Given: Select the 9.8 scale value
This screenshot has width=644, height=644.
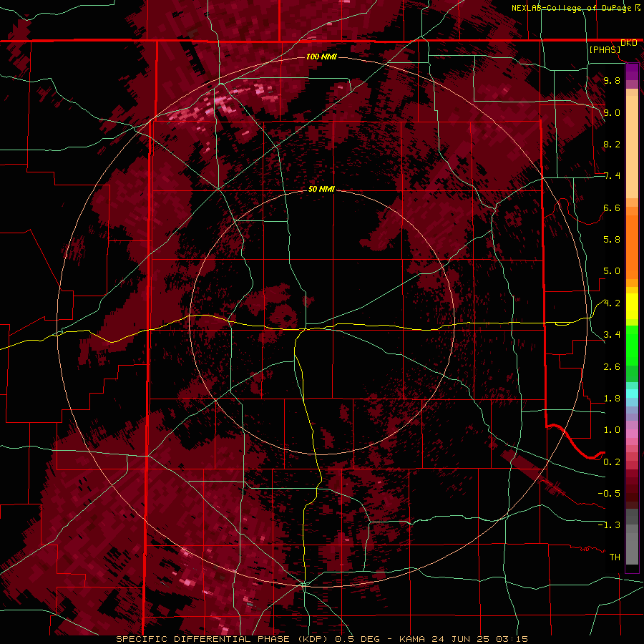Looking at the screenshot, I should click(612, 80).
